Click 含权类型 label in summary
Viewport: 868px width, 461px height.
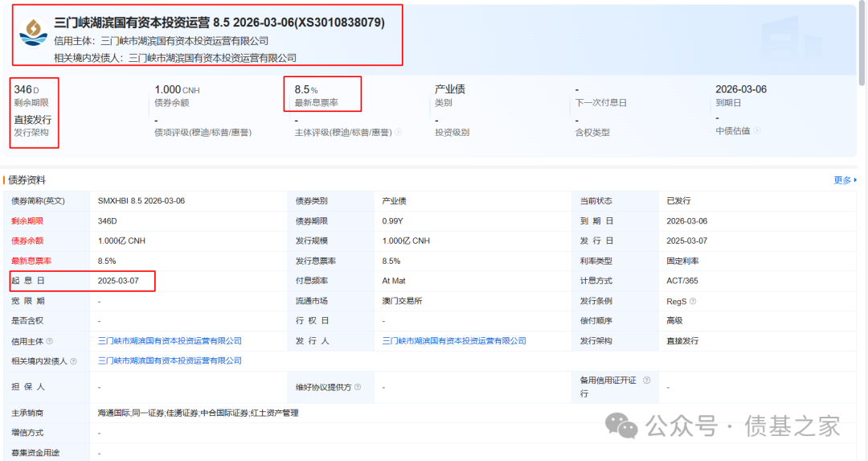coord(592,133)
